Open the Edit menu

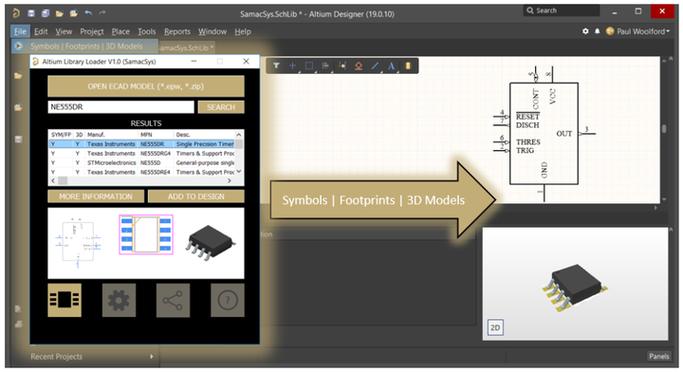[41, 31]
